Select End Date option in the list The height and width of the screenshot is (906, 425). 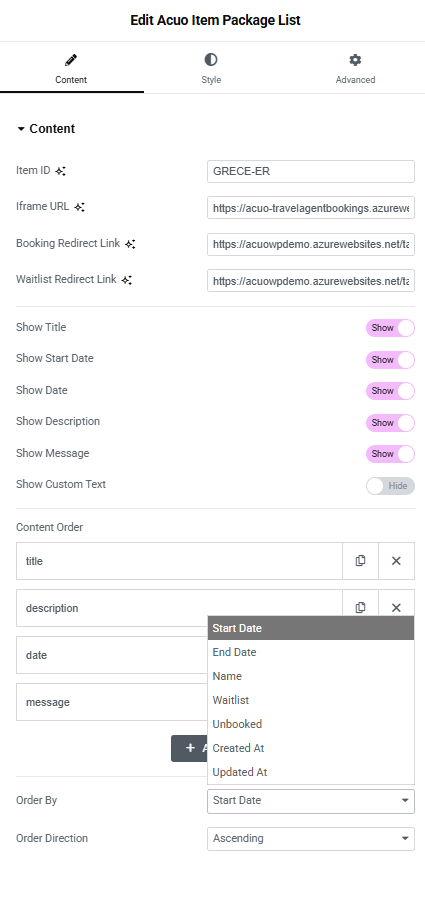point(311,652)
